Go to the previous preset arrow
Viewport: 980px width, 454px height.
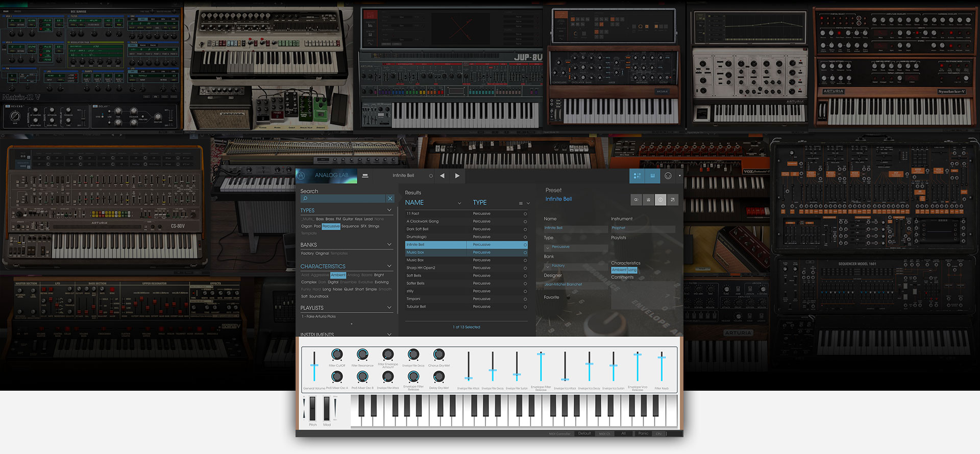442,176
